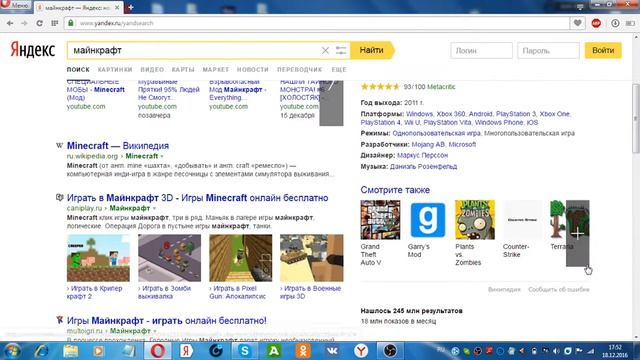This screenshot has width=640, height=360.
Task: Open the OBS Studio taskbar icon
Action: tap(390, 351)
